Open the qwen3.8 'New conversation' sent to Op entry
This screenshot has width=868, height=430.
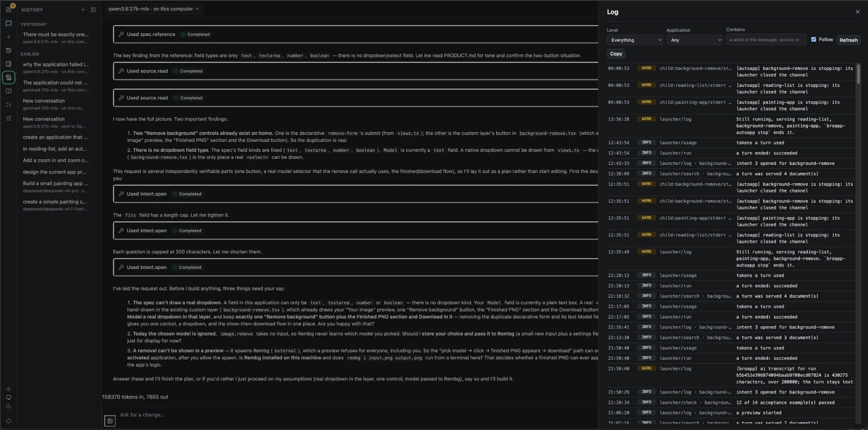point(56,122)
